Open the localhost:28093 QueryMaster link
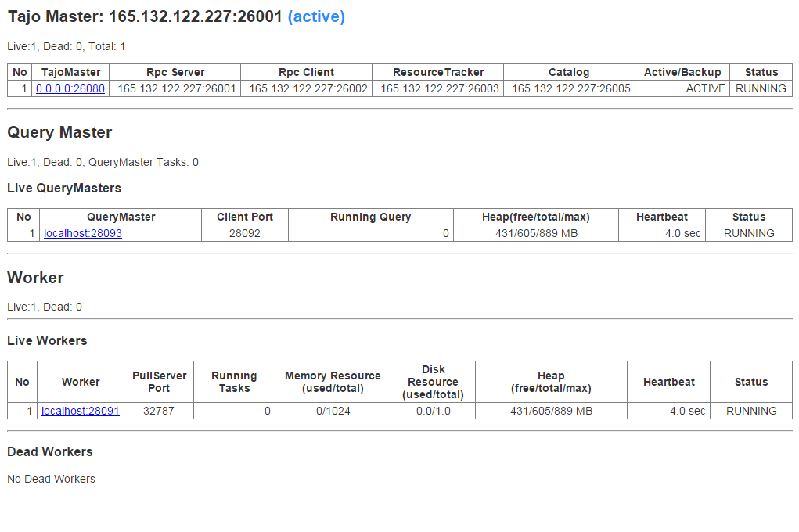Screen dimensions: 799x532 [x=82, y=233]
